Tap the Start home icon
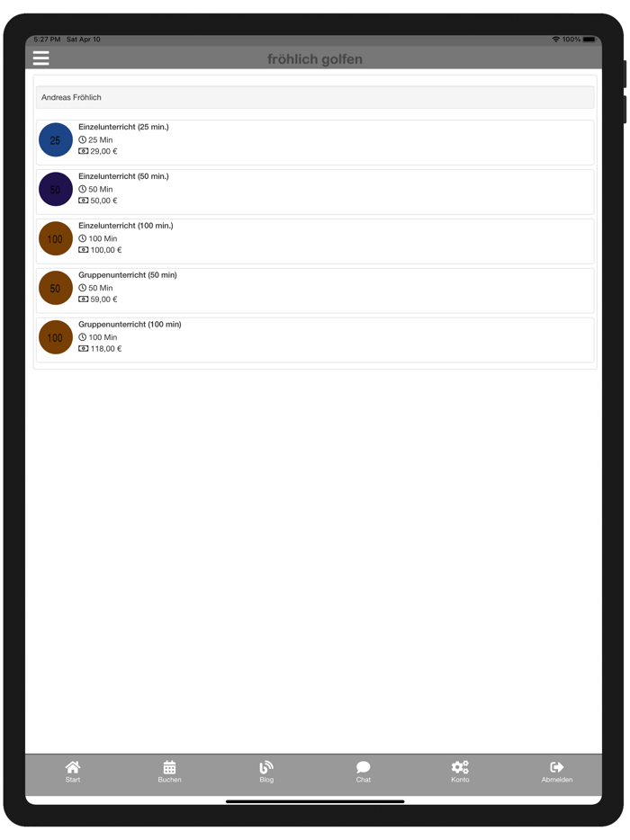This screenshot has width=630, height=840. click(x=72, y=766)
